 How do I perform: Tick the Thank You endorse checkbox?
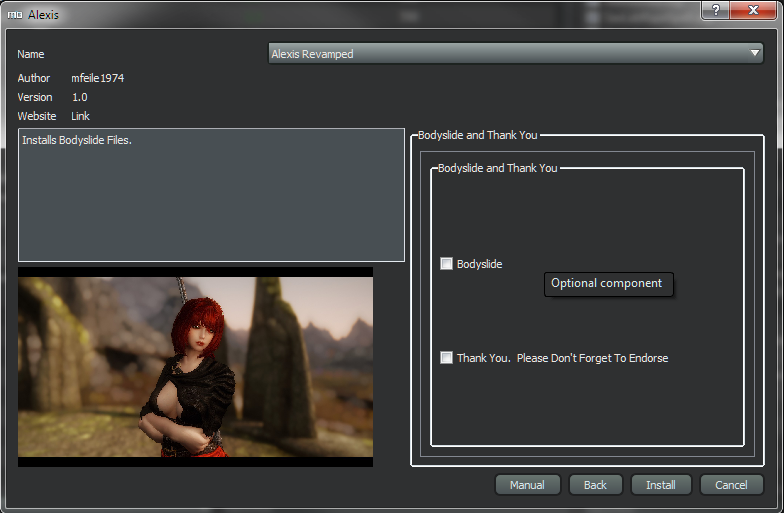[447, 358]
